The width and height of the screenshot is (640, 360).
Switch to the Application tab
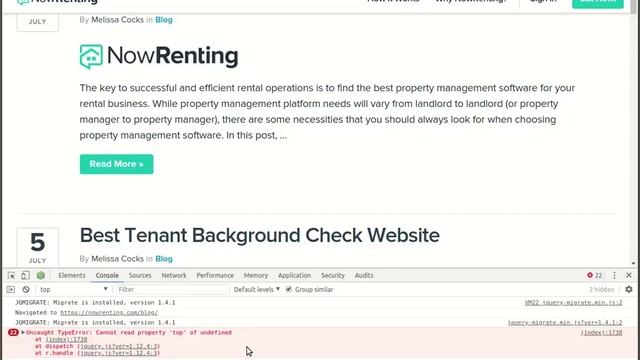(x=294, y=276)
